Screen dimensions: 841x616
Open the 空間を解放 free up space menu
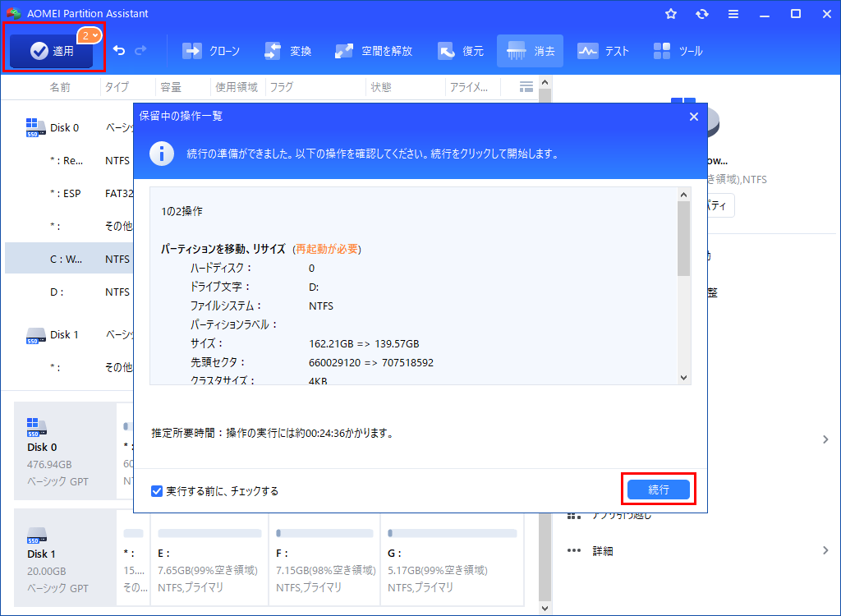click(x=374, y=51)
